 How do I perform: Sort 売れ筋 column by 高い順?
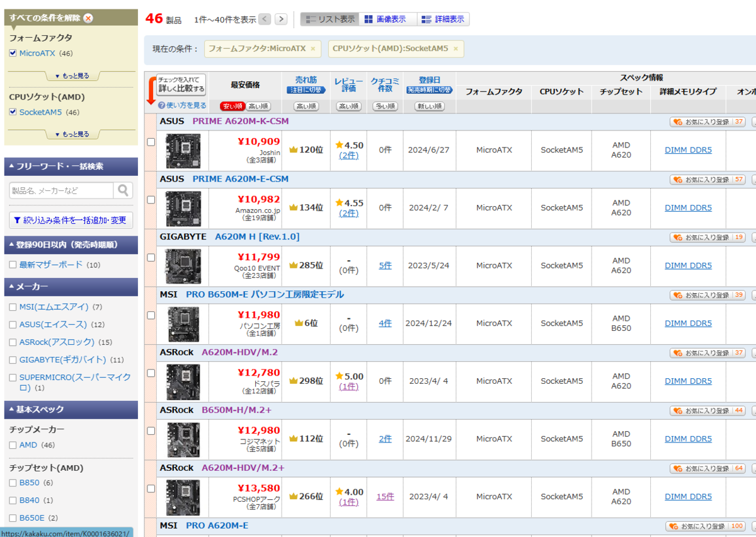pyautogui.click(x=306, y=107)
